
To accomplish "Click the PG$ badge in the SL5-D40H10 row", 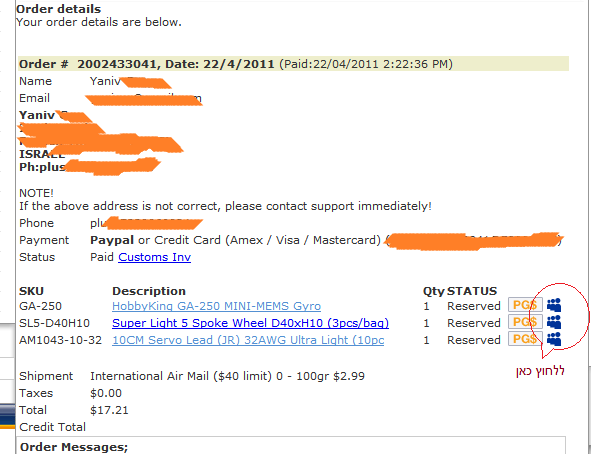I will coord(525,322).
